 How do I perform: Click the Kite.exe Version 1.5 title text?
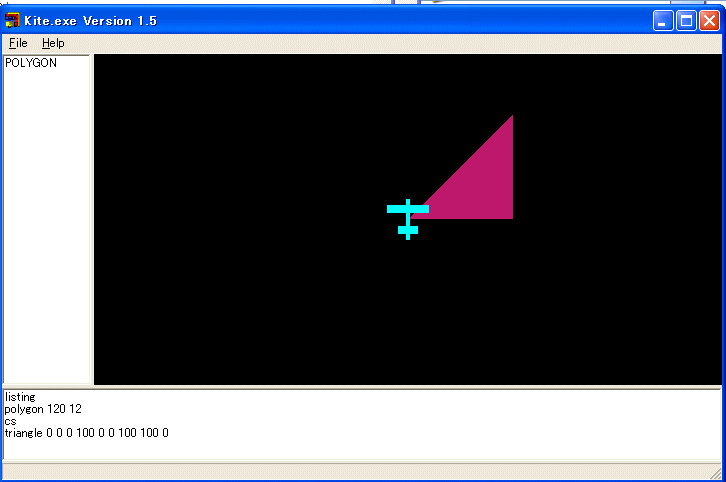90,21
